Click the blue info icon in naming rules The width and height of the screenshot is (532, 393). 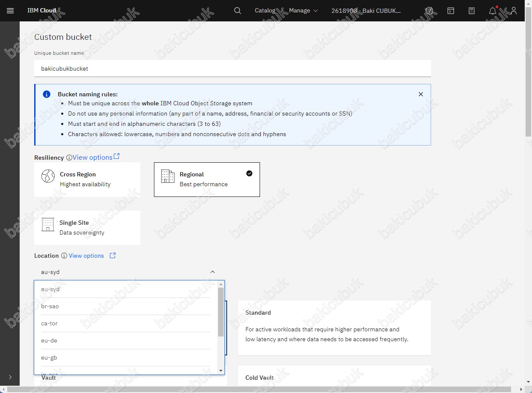pyautogui.click(x=47, y=94)
